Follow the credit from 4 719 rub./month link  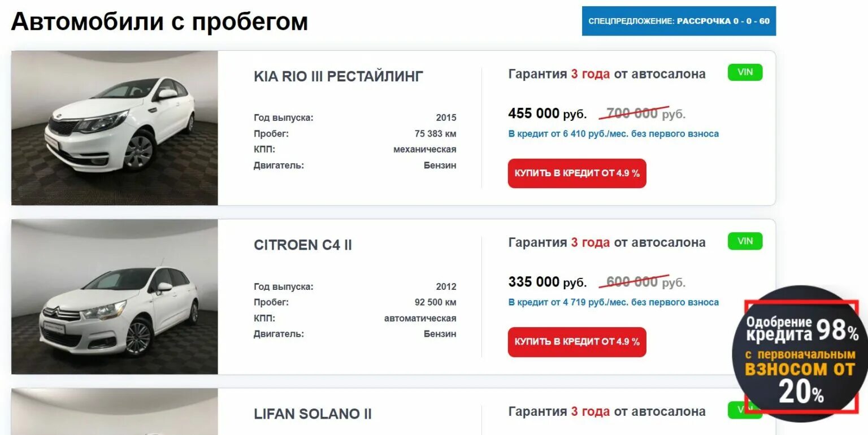613,302
